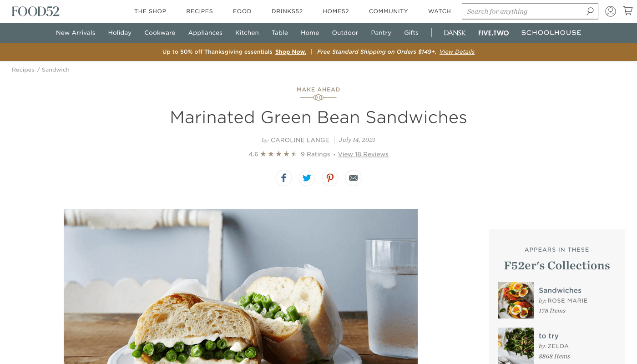Open the Drinks52 menu
Viewport: 637px width, 364px height.
click(287, 11)
